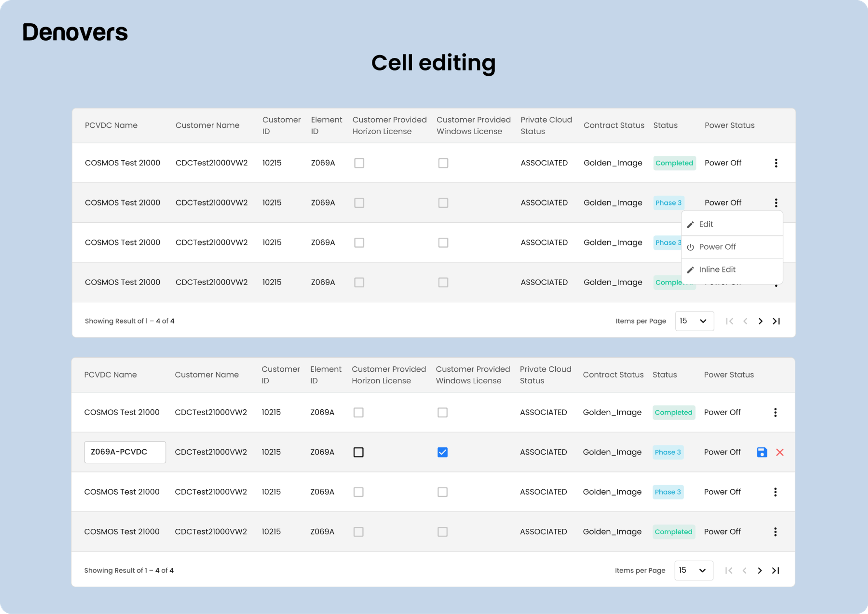Viewport: 868px width, 614px height.
Task: Click the Customer Name column header in the top table
Action: [x=207, y=126]
